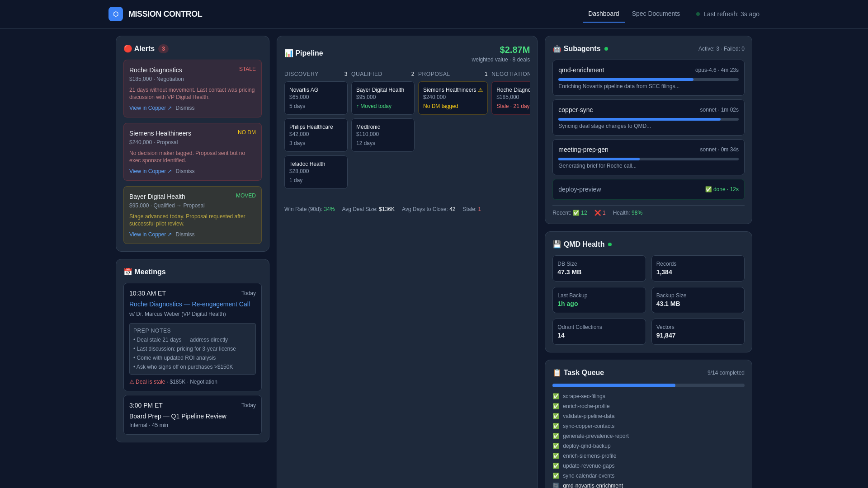Click the Health 98% value

point(637,213)
